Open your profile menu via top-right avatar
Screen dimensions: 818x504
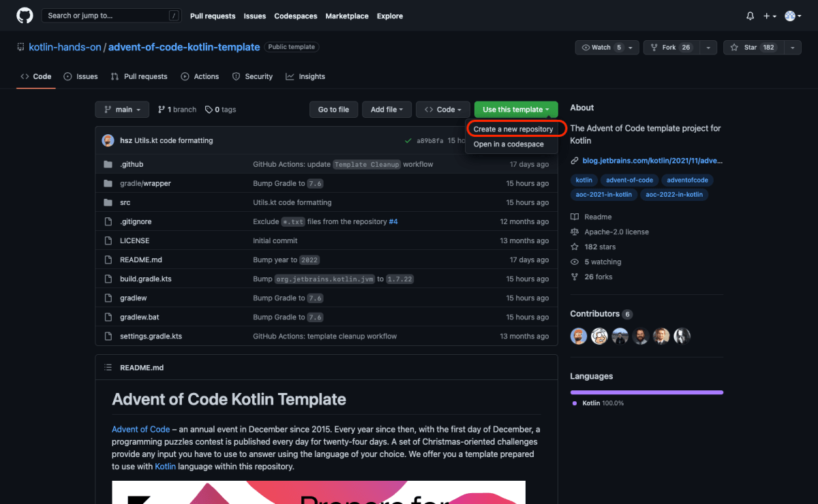tap(791, 15)
